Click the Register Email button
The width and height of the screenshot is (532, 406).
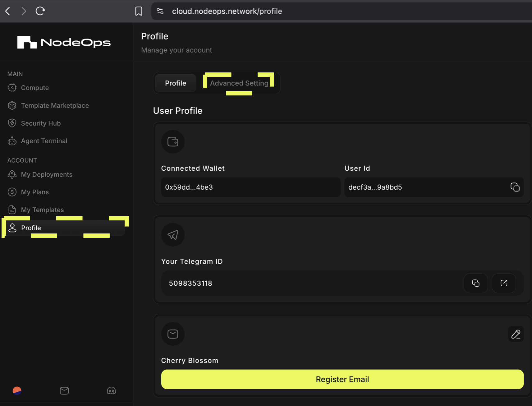tap(342, 379)
